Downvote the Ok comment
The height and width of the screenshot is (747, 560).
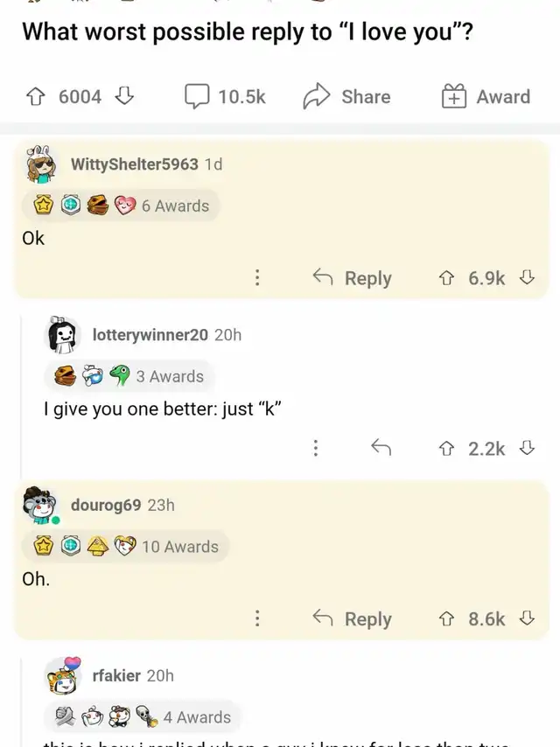526,278
